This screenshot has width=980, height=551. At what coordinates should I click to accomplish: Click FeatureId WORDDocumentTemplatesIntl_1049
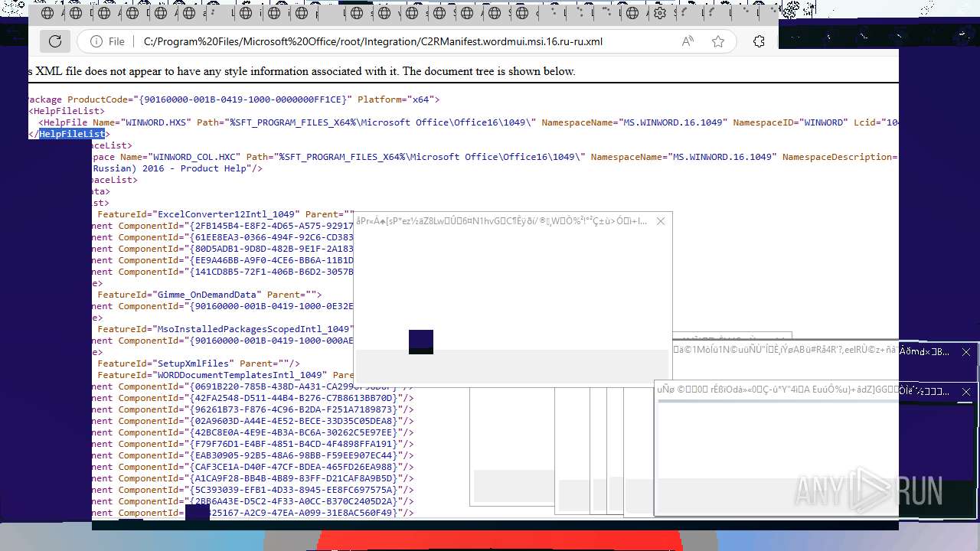point(240,375)
